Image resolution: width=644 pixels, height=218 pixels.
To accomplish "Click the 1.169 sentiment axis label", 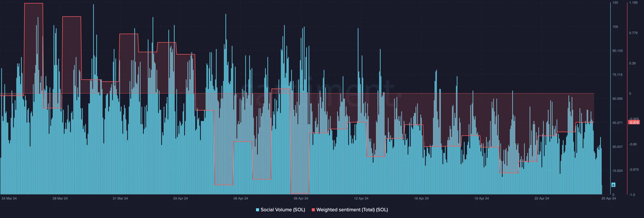I will [633, 3].
